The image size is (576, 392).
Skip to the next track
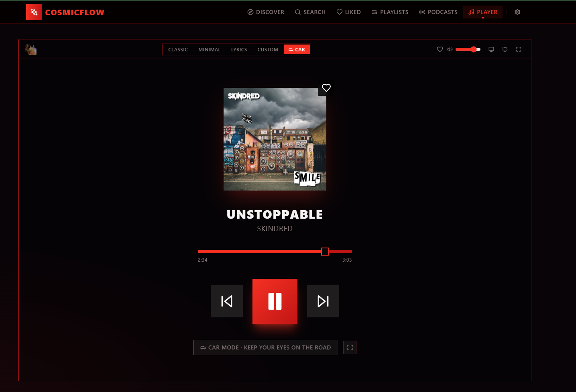(323, 301)
